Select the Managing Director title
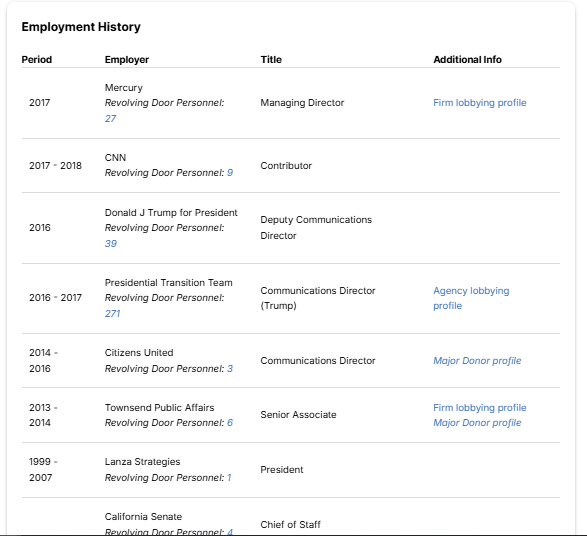 (x=302, y=103)
